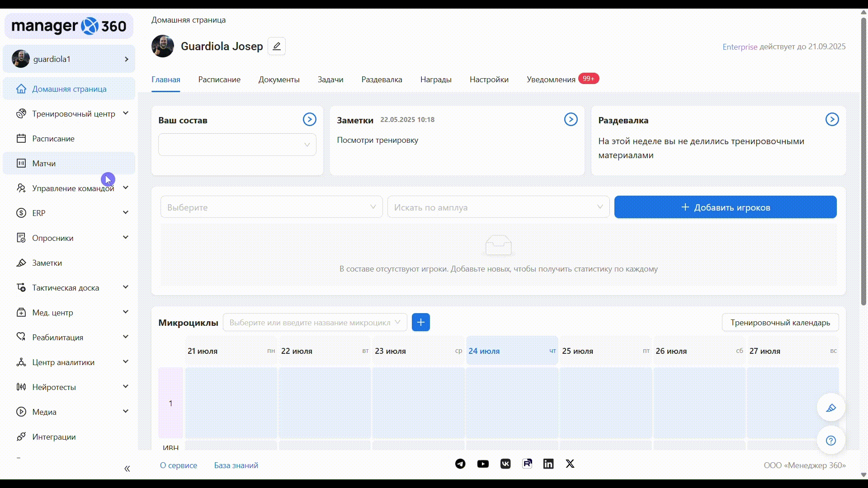
Task: Open the Ваш состав dropdown
Action: point(237,145)
